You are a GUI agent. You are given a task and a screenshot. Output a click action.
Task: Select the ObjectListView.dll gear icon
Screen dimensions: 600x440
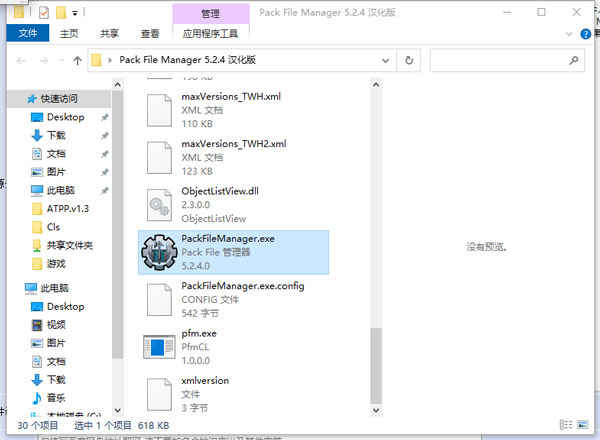(x=160, y=205)
